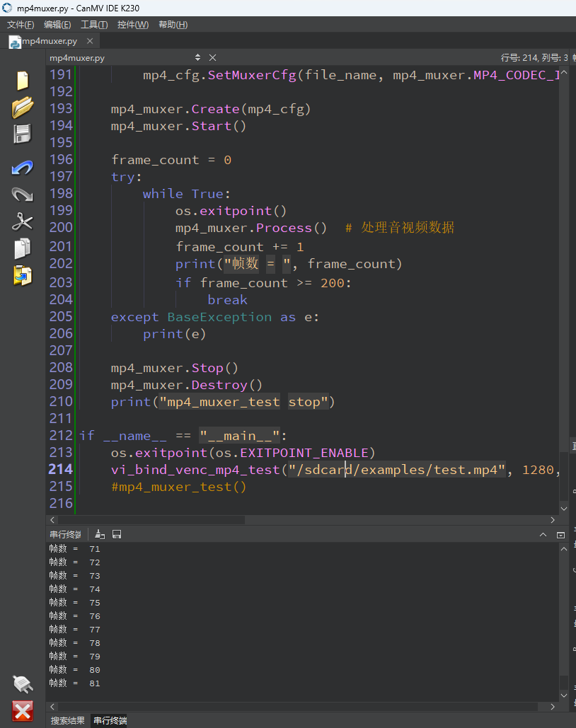Click terminal vertical scroll down arrow

coord(564,695)
